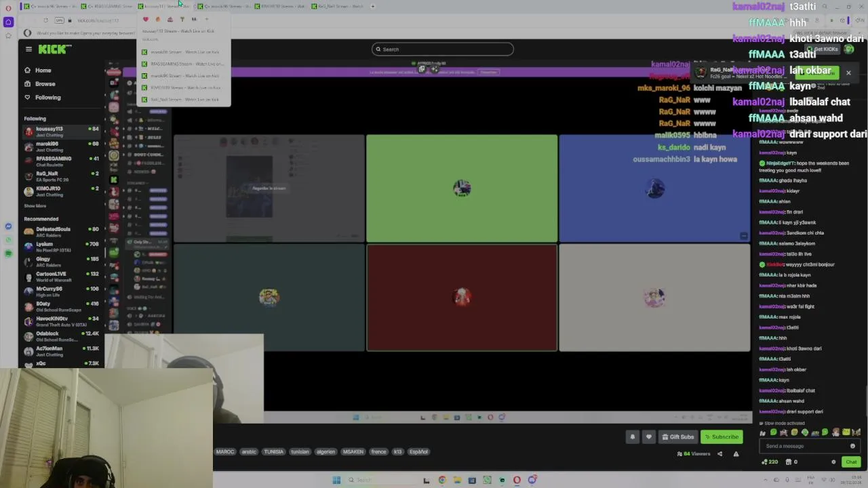Open recommended channel Ac7ionMan
Screen dimensions: 868x488
point(61,351)
